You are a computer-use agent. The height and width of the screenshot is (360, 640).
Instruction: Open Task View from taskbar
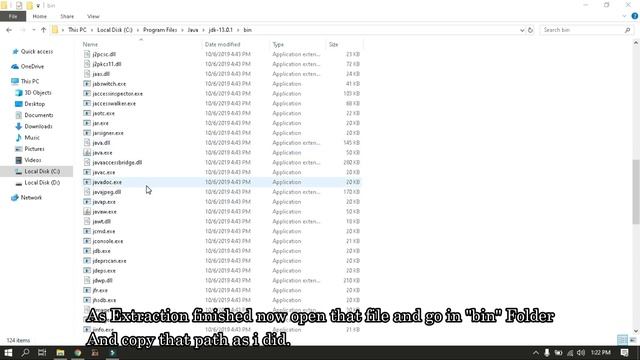(x=42, y=353)
